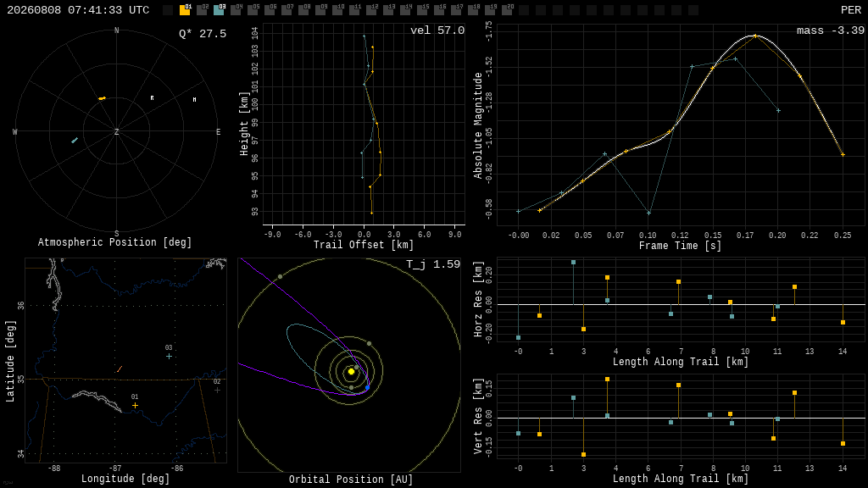Toggle the yellow station 01 indicator
The height and width of the screenshot is (488, 868).
[185, 10]
